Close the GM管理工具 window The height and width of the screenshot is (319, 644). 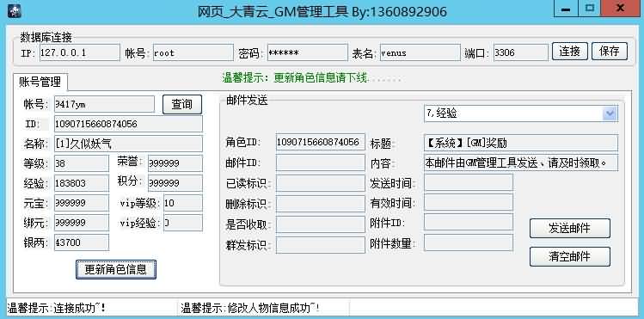pos(621,9)
